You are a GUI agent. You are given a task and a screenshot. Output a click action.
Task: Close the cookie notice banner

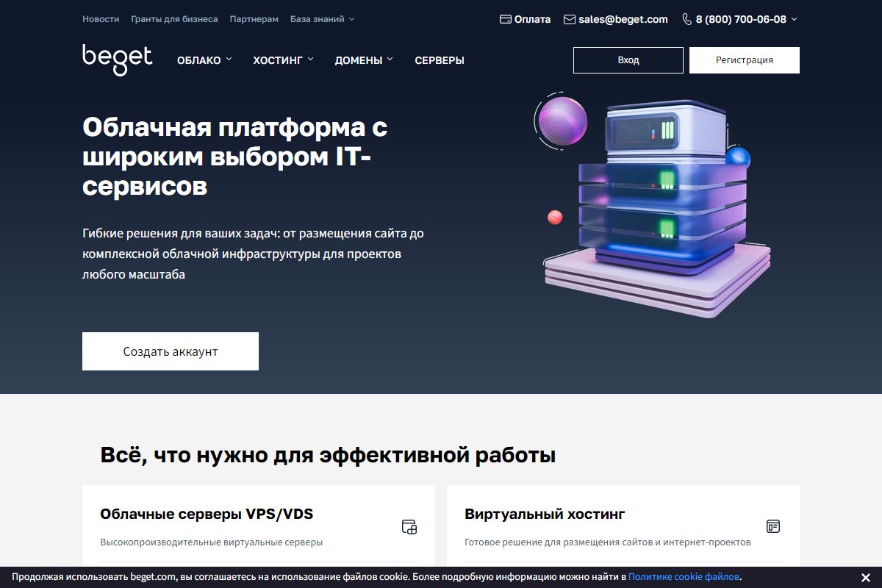tap(866, 577)
